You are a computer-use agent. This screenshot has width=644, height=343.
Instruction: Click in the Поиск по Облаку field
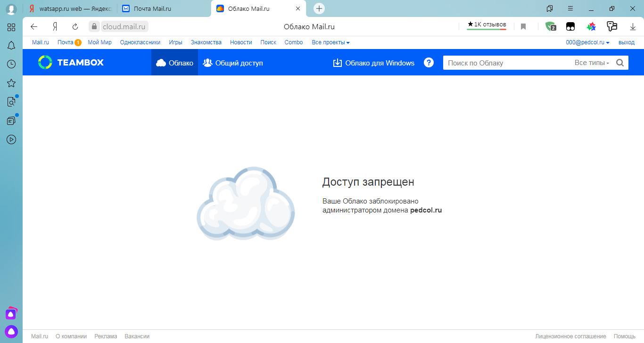[506, 63]
